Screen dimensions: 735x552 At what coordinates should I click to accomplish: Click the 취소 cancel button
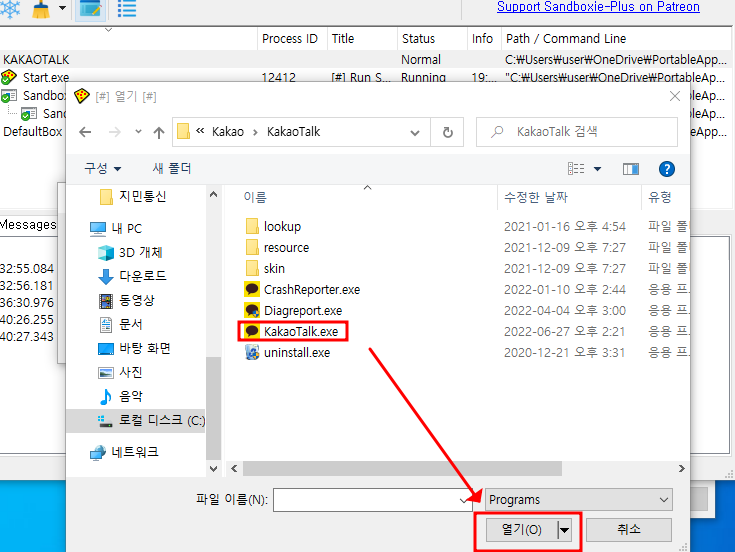pyautogui.click(x=629, y=530)
